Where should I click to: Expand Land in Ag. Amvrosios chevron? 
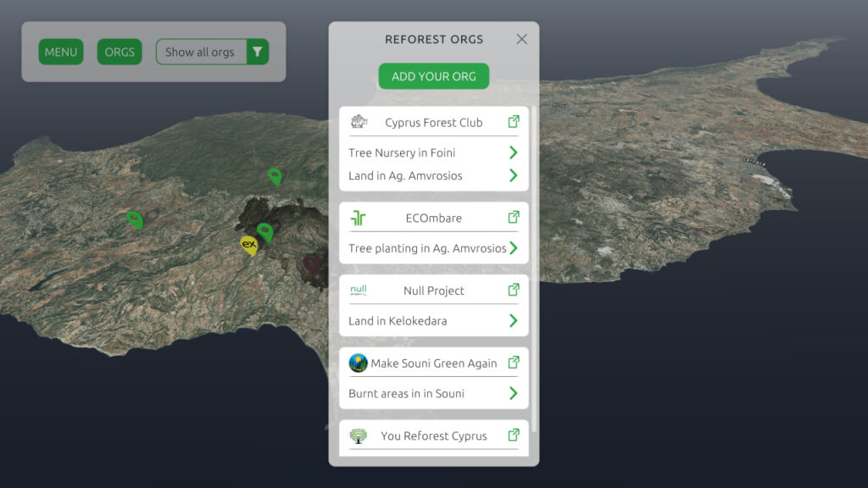tap(513, 176)
